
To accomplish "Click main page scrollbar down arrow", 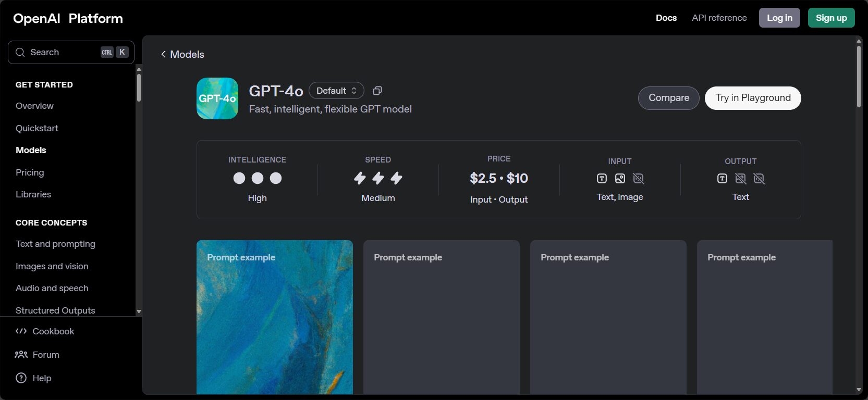I will [x=859, y=390].
